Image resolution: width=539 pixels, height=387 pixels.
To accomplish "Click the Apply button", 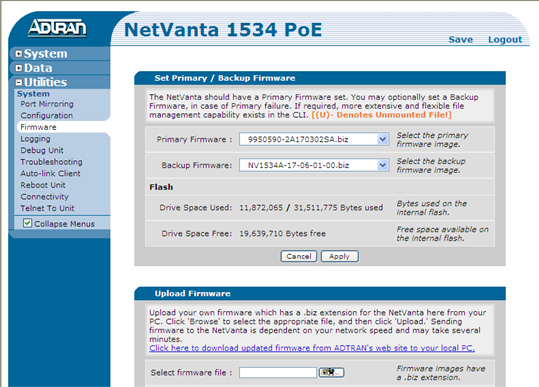I will [340, 256].
